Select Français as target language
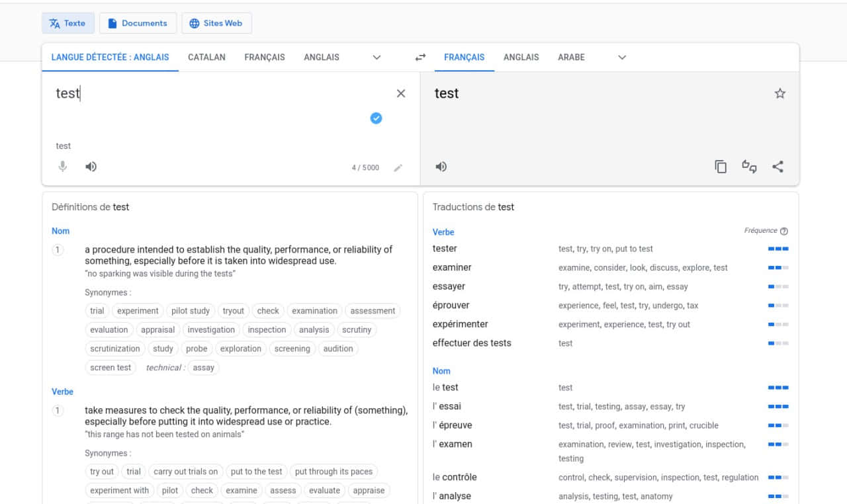847x504 pixels. pyautogui.click(x=465, y=58)
